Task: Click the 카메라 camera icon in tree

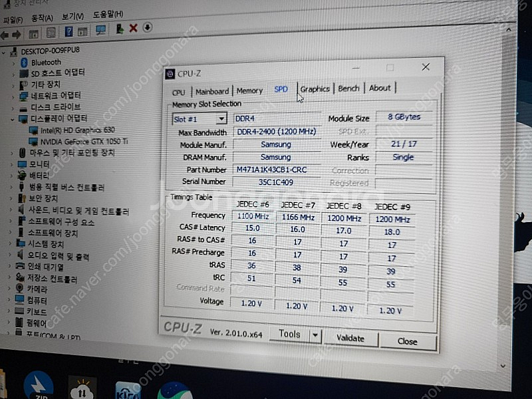Action: tap(20, 289)
